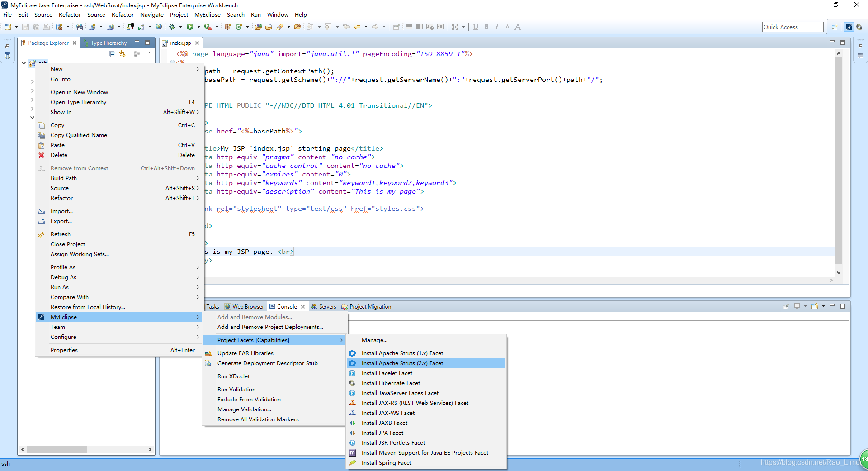
Task: Click the New wizard toolbar icon
Action: (8, 27)
